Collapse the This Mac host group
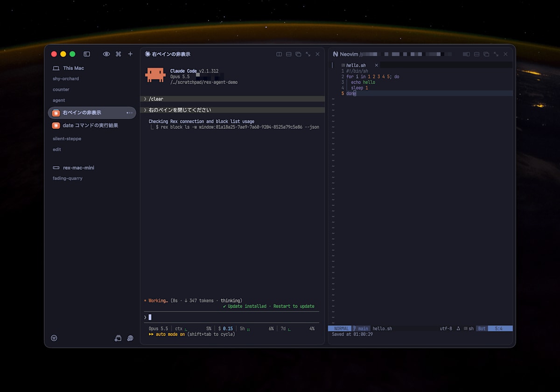The image size is (560, 392). [68, 68]
